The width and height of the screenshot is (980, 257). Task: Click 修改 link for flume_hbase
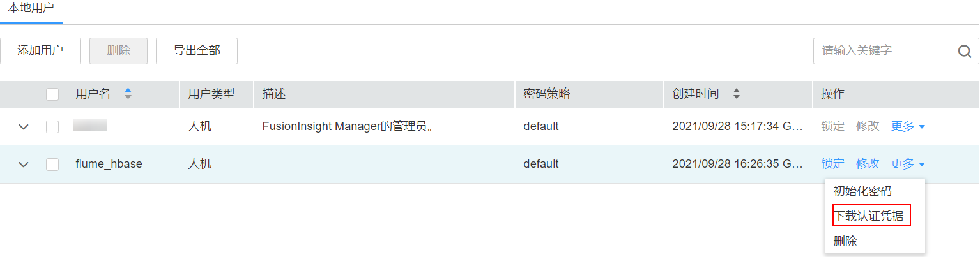(868, 164)
